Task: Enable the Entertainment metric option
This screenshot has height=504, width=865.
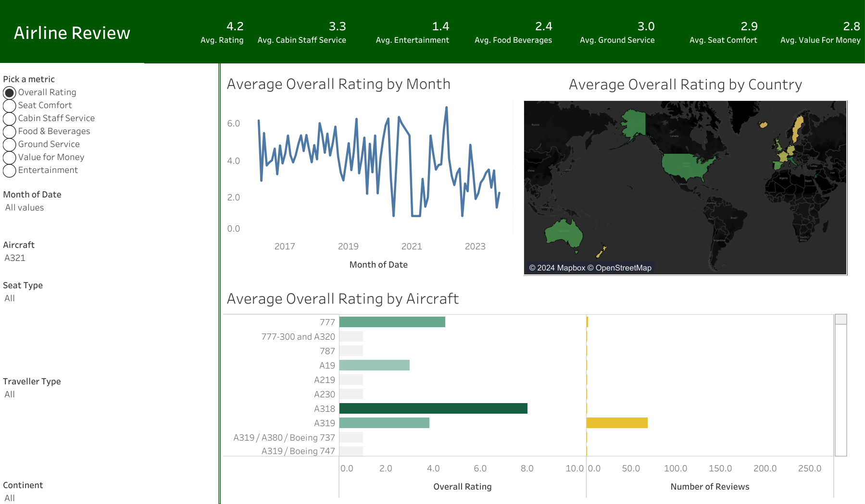Action: (x=9, y=170)
